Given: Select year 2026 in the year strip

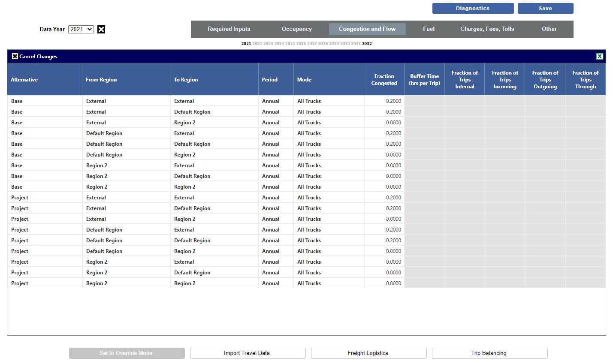Looking at the screenshot, I should coord(301,44).
